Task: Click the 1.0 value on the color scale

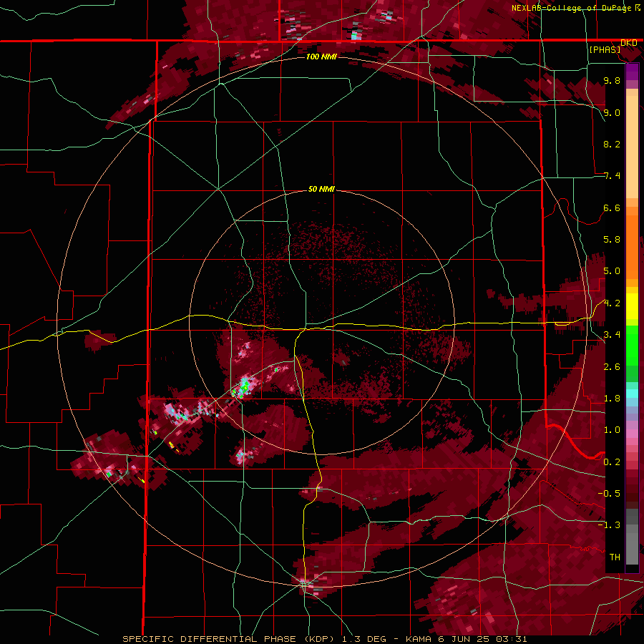Action: [x=612, y=430]
